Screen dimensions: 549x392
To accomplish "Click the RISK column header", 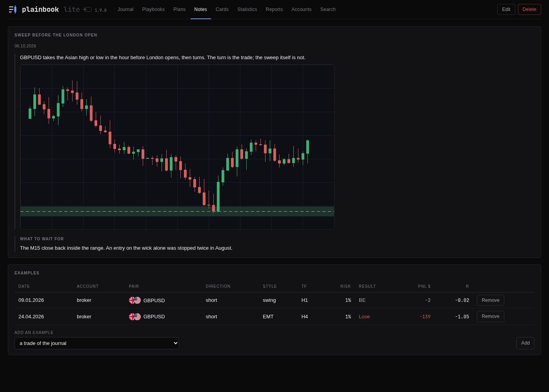I will (x=345, y=287).
